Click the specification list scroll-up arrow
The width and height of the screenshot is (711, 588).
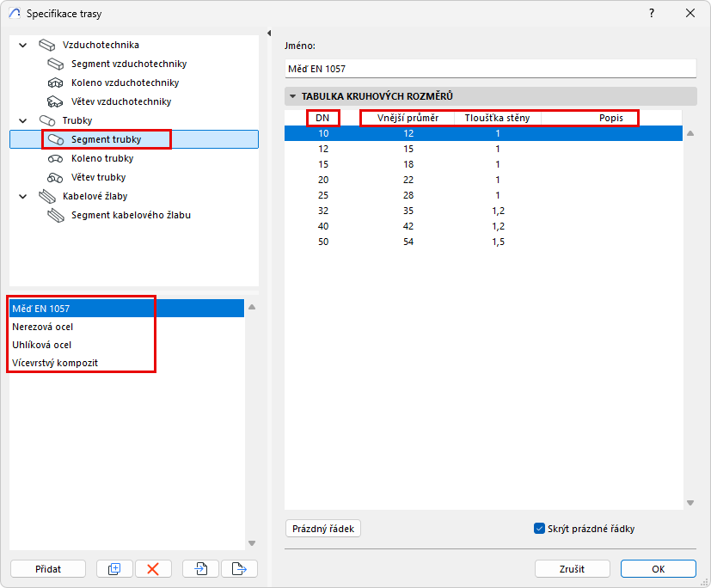click(252, 307)
